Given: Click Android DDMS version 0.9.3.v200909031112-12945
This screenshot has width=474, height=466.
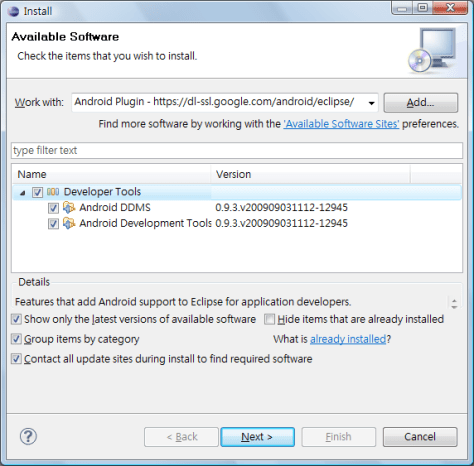Looking at the screenshot, I should point(281,208).
